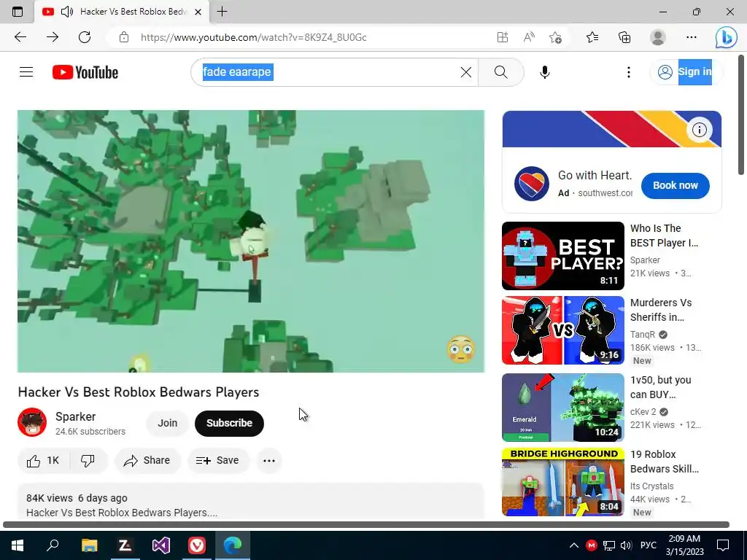Open Bing chat sidebar button
The height and width of the screenshot is (560, 747).
tap(726, 37)
